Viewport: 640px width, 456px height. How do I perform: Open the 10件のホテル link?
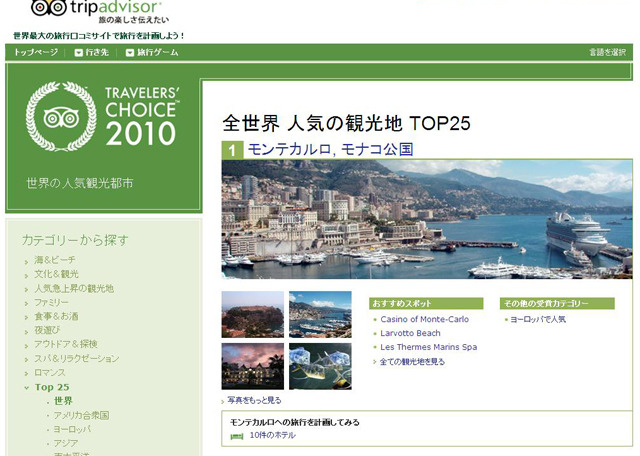[273, 435]
